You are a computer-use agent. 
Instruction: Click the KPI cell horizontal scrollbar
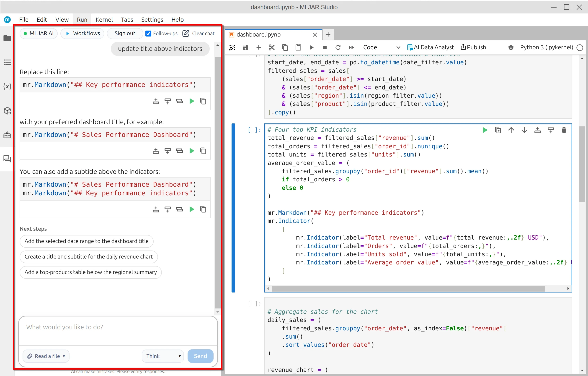(408, 289)
